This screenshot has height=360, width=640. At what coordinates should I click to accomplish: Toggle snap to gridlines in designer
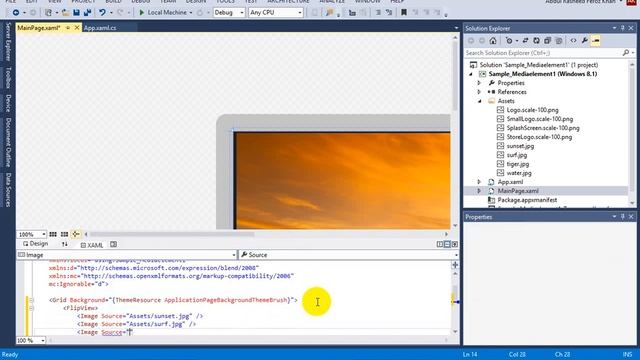click(64, 234)
